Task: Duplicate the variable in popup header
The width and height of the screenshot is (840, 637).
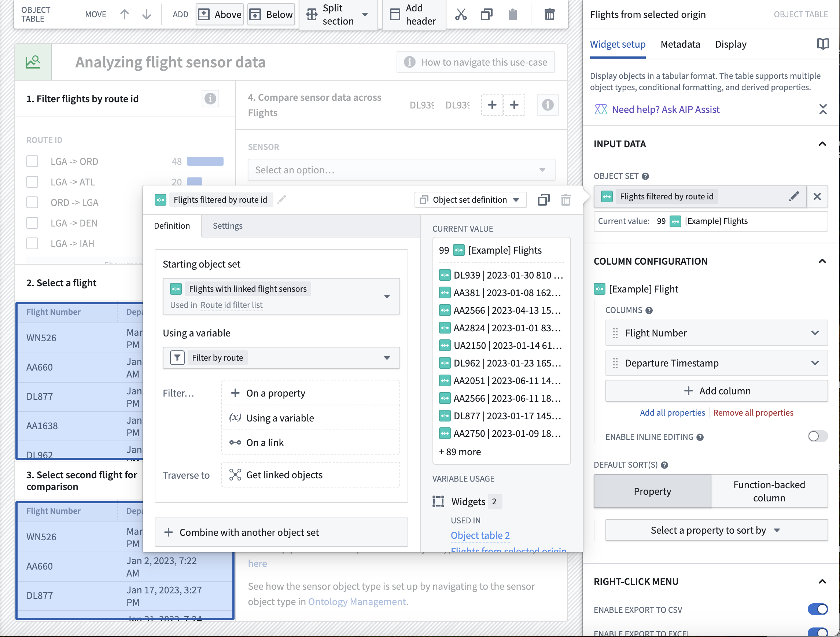Action: coord(544,199)
